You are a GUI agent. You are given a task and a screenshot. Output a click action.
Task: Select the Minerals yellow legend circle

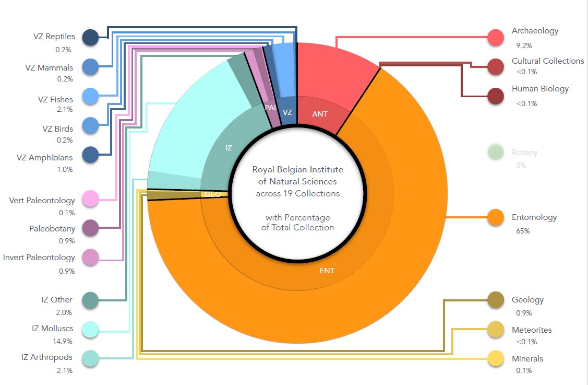495,359
